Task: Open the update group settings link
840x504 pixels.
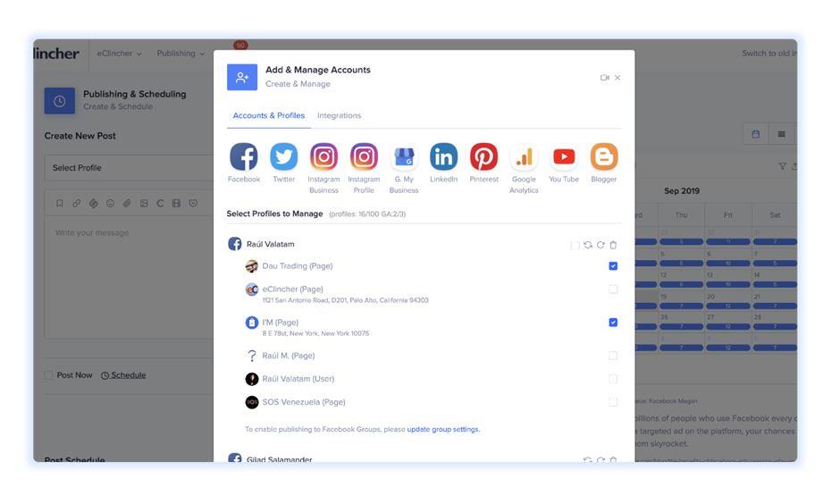Action: point(443,429)
